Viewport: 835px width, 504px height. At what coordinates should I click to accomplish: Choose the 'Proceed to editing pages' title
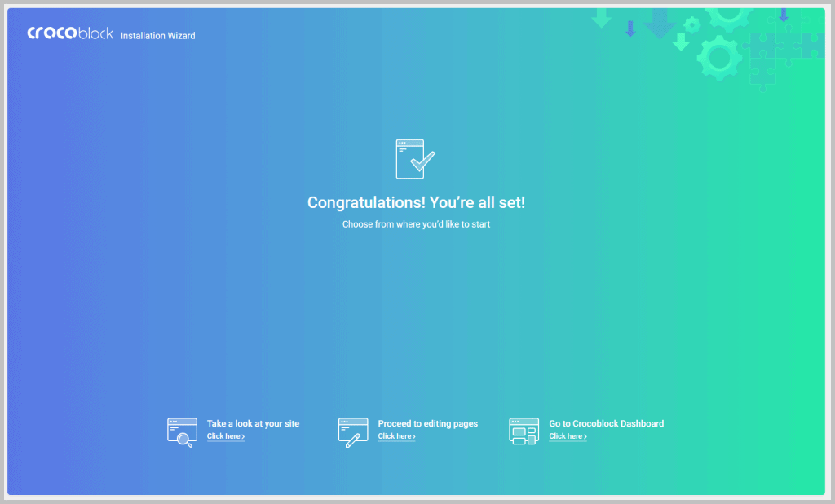point(427,423)
